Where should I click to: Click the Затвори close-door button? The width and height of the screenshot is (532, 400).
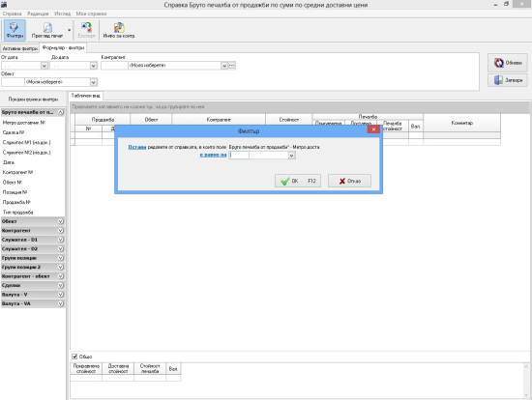[508, 80]
